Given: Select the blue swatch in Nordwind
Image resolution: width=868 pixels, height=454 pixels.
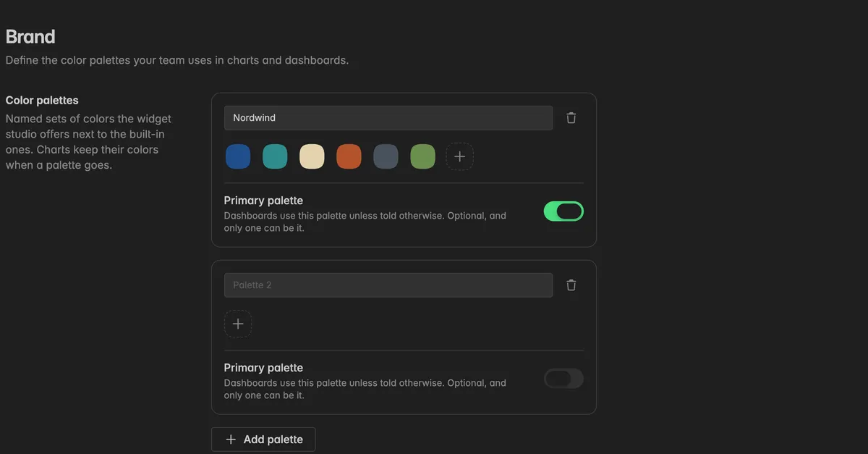Looking at the screenshot, I should click(238, 156).
